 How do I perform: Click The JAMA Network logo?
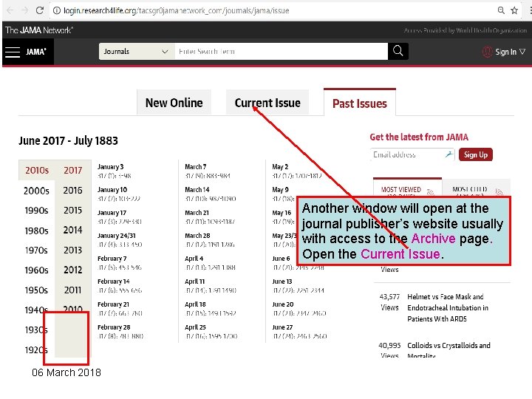pyautogui.click(x=39, y=30)
